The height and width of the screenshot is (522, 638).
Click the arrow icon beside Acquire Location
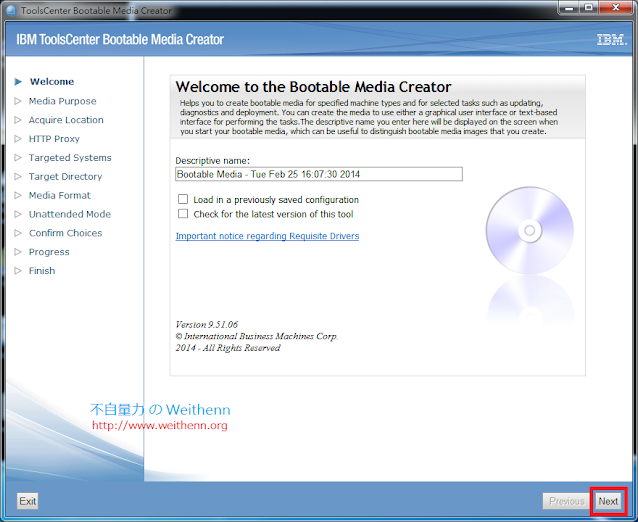click(18, 120)
